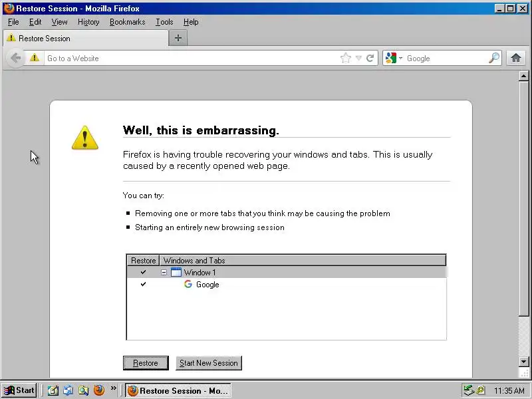Click the second system tray icon near clock
The height and width of the screenshot is (399, 532).
(480, 390)
